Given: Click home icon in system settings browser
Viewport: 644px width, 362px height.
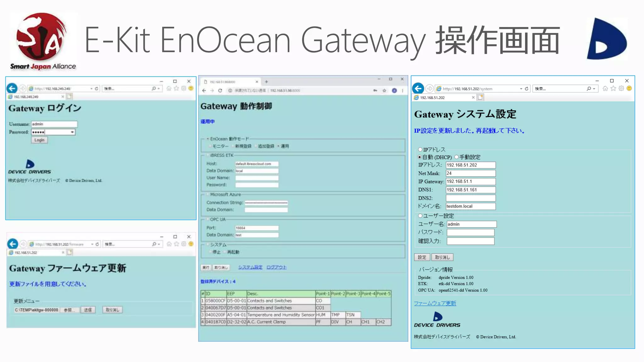Looking at the screenshot, I should point(605,89).
